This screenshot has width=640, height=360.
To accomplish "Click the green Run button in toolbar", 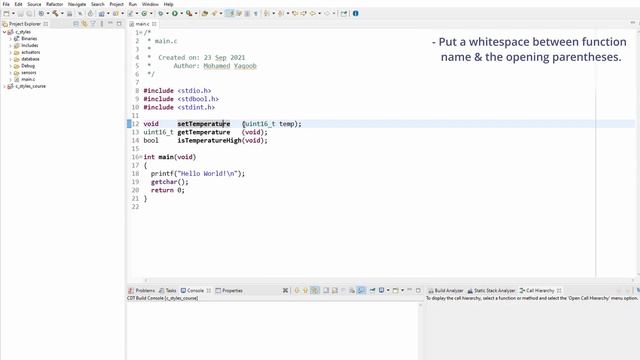I will tap(175, 13).
